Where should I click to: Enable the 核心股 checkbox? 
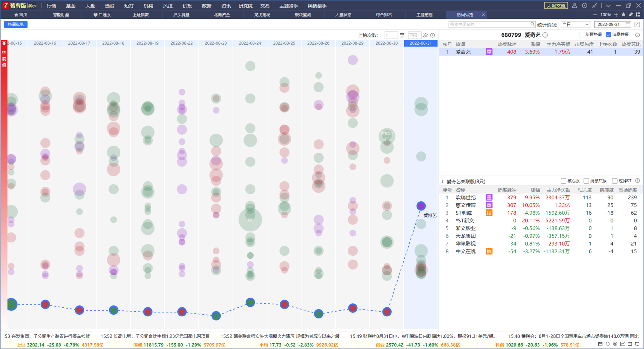pyautogui.click(x=563, y=181)
